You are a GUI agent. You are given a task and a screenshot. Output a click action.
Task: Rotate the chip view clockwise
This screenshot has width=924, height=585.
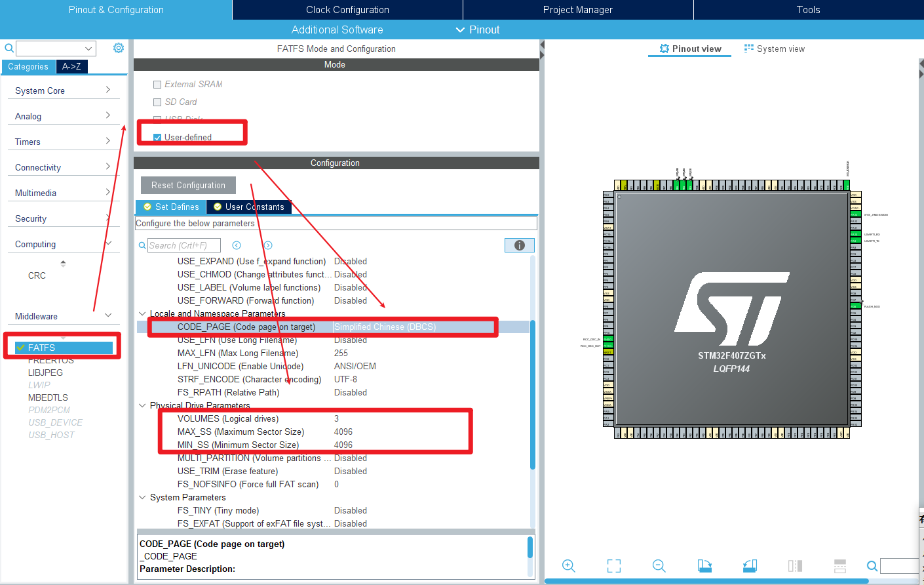pos(704,565)
